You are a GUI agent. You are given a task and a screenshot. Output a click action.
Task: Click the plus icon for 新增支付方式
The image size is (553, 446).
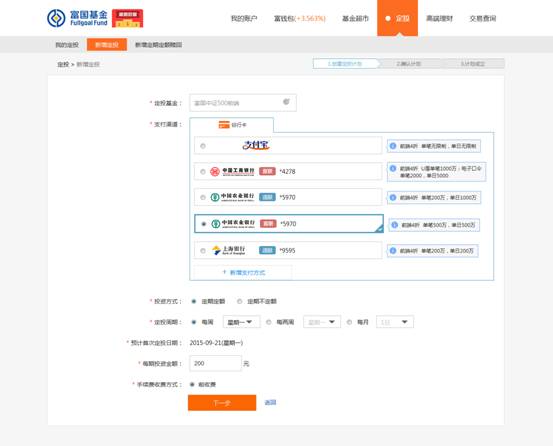(224, 272)
